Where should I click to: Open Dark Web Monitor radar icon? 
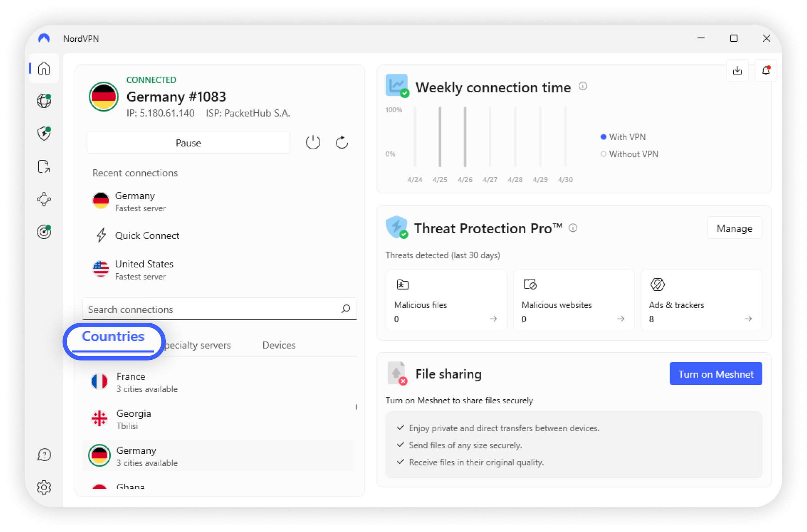tap(44, 232)
